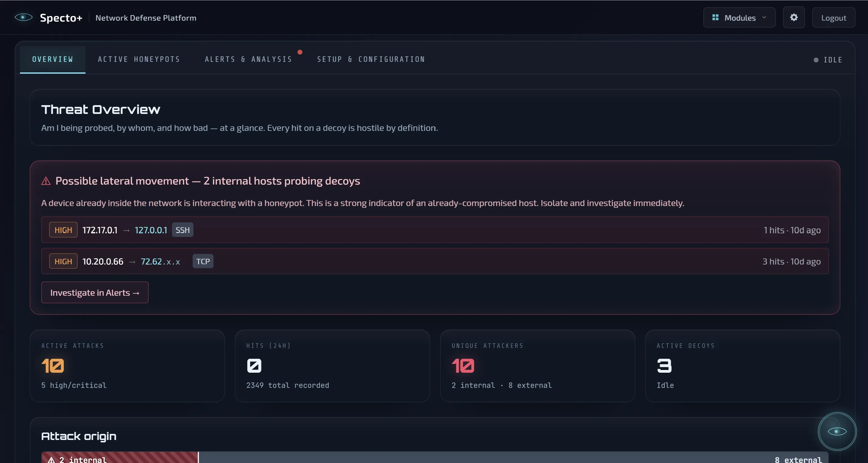The height and width of the screenshot is (463, 868).
Task: Click the Attack origin heading
Action: tap(79, 436)
